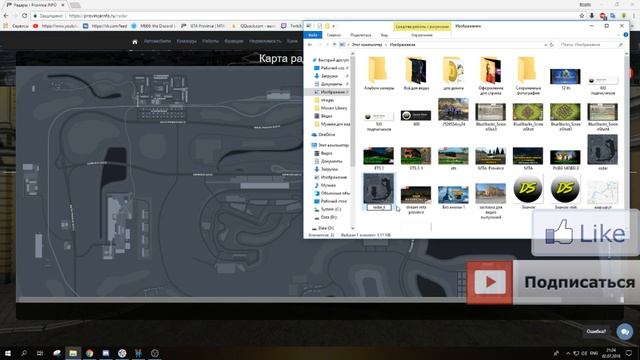Select the Альбом камеры folder
Viewport: 640px width, 360px height.
pos(379,73)
